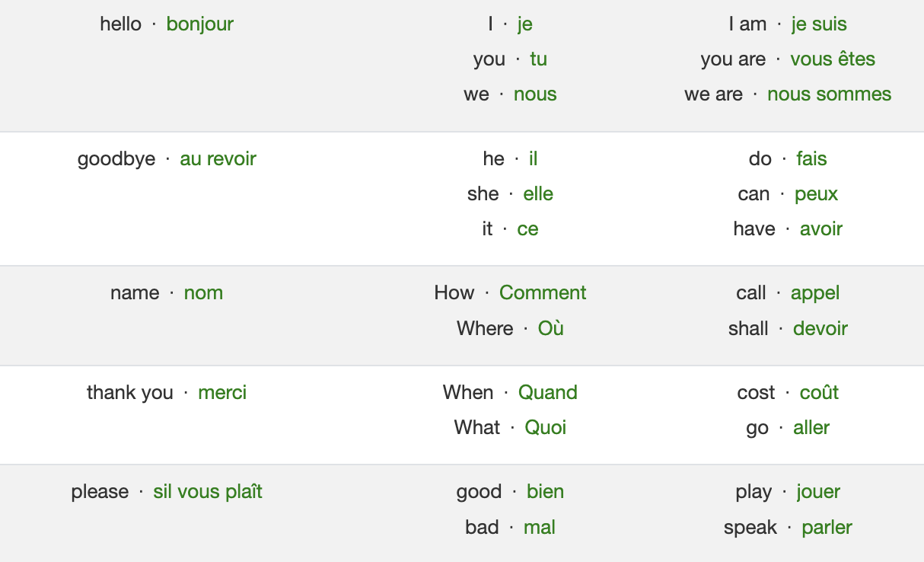This screenshot has width=924, height=562.
Task: Click the question word 'Comment'
Action: tap(543, 293)
